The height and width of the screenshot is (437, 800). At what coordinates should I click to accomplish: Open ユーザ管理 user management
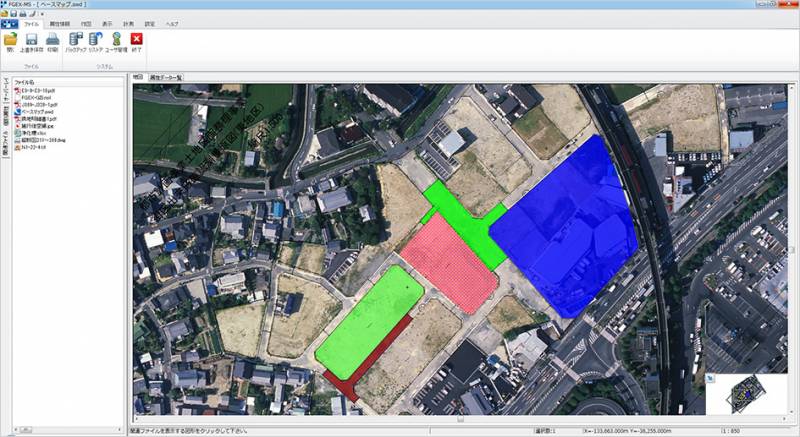click(x=117, y=41)
